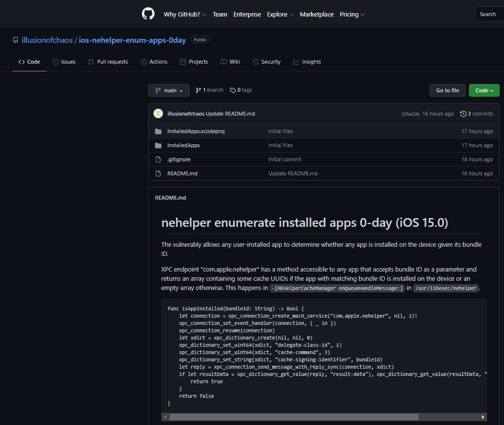Open the Enterprise page

(247, 15)
